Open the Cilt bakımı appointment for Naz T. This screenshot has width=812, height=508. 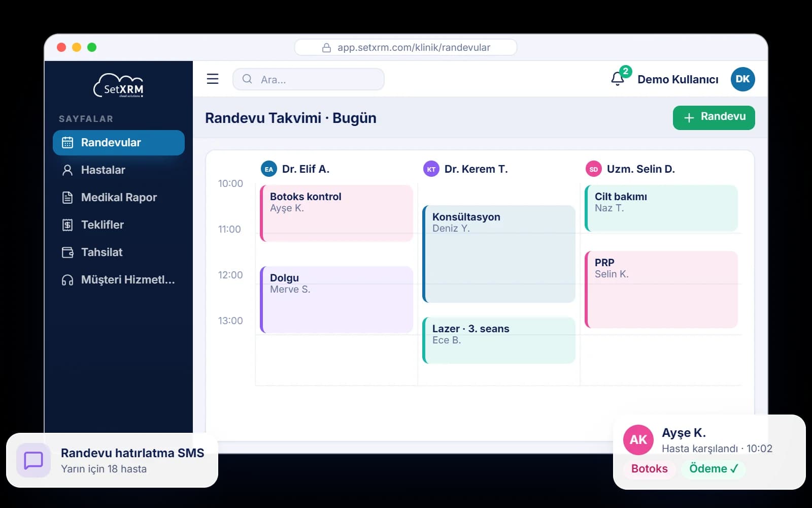click(661, 208)
